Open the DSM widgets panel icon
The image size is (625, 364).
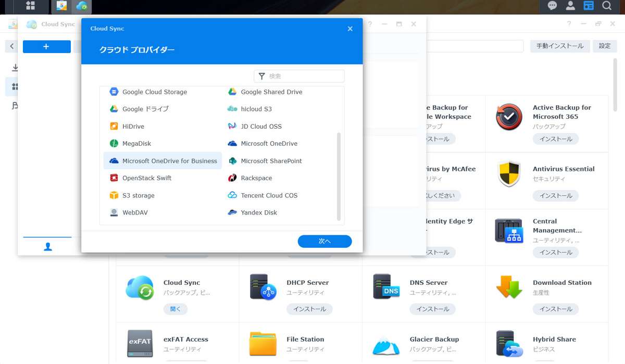click(589, 6)
